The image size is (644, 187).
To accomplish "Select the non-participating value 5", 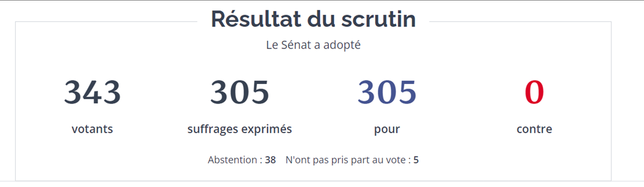I will coord(416,160).
